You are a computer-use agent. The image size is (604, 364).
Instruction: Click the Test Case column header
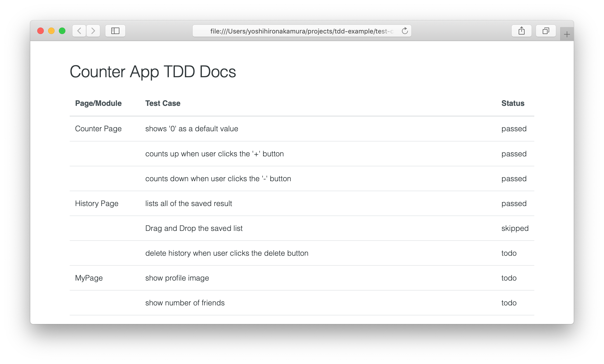pyautogui.click(x=163, y=103)
